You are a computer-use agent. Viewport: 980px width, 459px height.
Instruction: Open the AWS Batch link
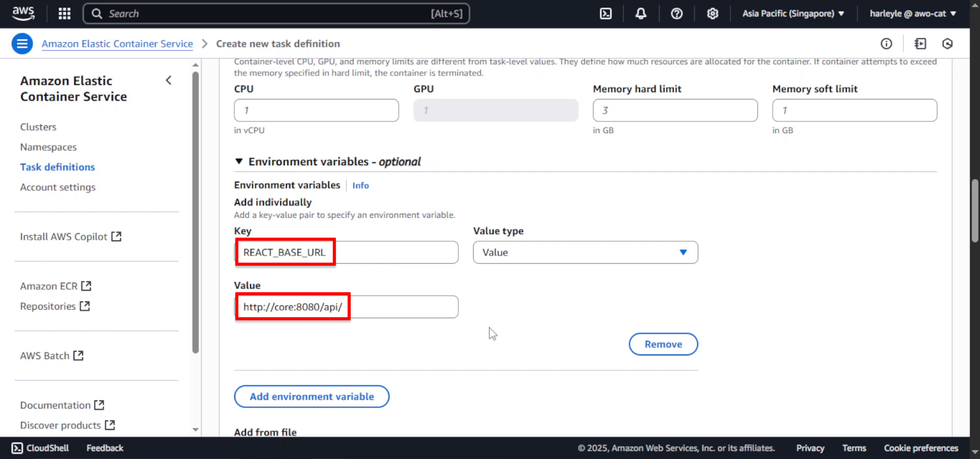52,355
